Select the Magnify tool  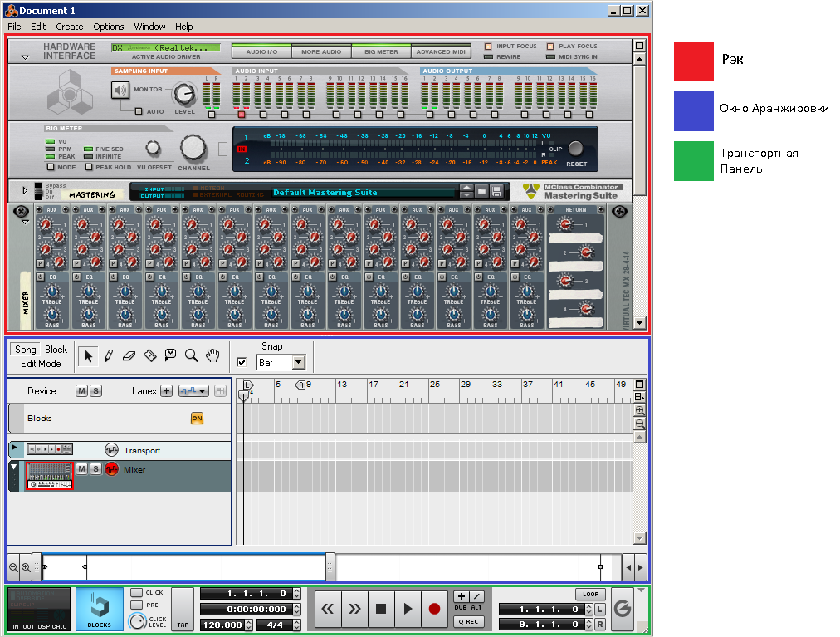[191, 356]
